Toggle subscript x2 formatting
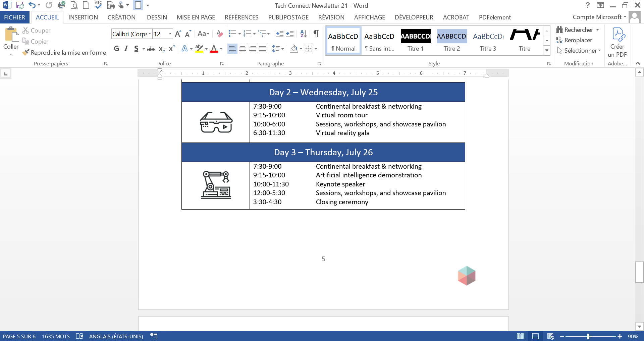The width and height of the screenshot is (644, 341). [162, 49]
